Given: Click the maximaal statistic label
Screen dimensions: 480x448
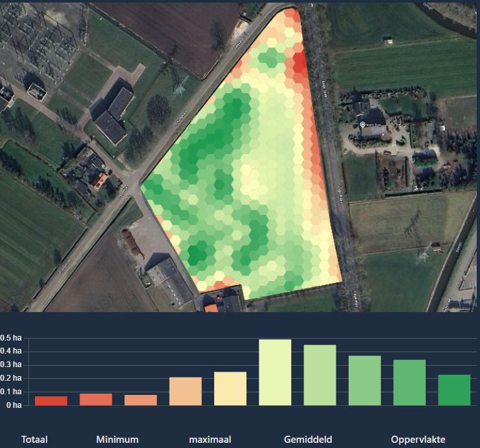Looking at the screenshot, I should [210, 440].
